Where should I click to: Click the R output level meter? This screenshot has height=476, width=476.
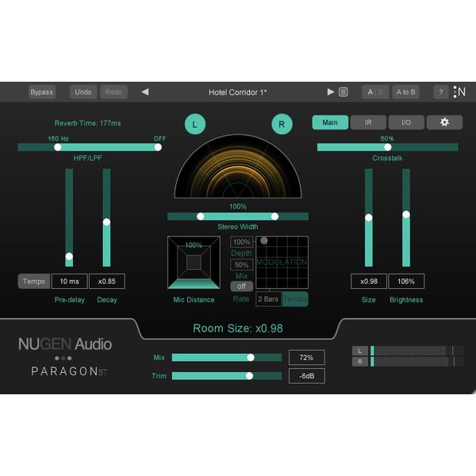pos(416,362)
